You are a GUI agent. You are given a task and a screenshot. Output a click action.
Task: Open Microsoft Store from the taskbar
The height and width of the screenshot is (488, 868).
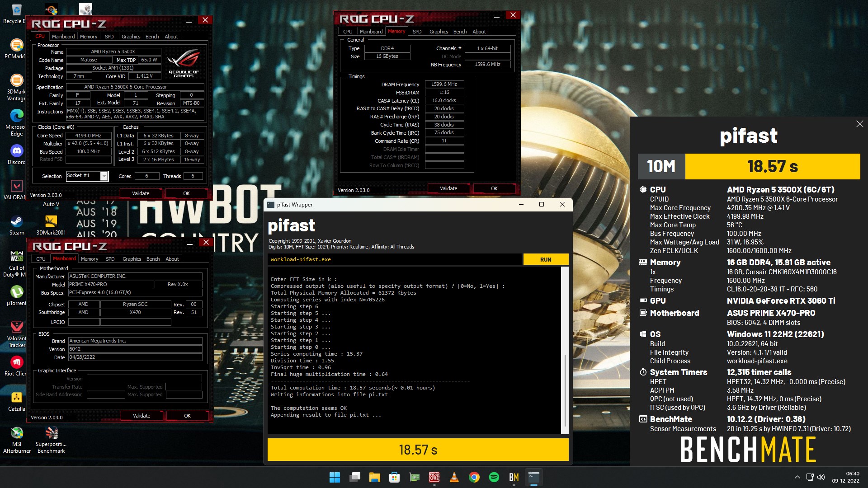(395, 477)
